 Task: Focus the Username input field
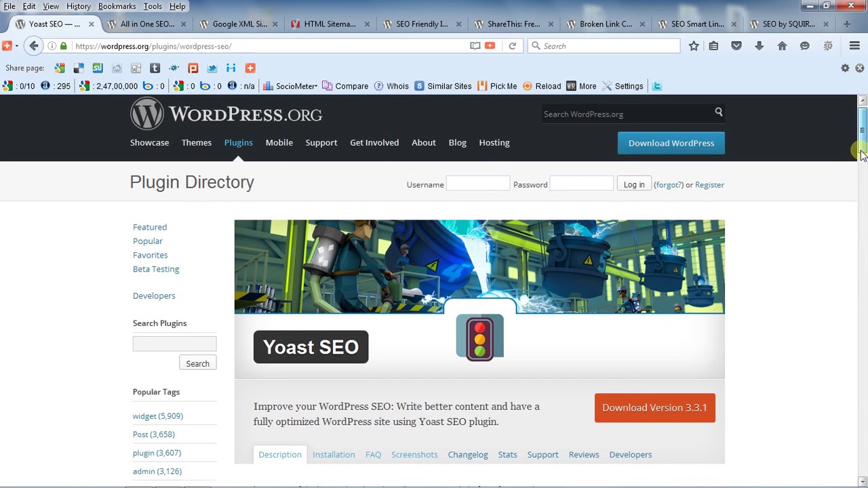478,184
